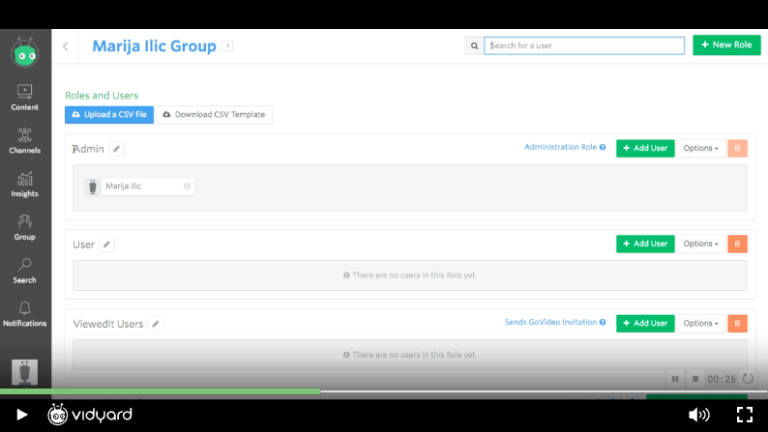Image resolution: width=768 pixels, height=432 pixels.
Task: Edit the User role name with pencil
Action: click(x=107, y=244)
